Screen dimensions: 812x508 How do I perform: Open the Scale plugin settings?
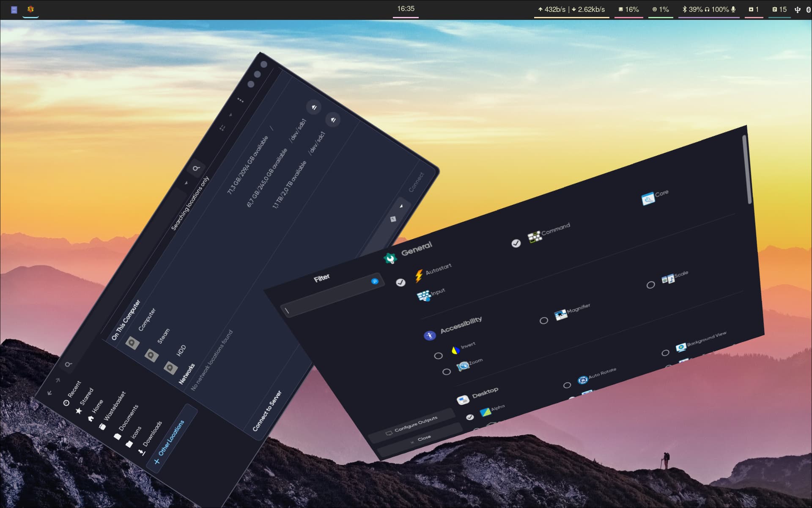(675, 277)
